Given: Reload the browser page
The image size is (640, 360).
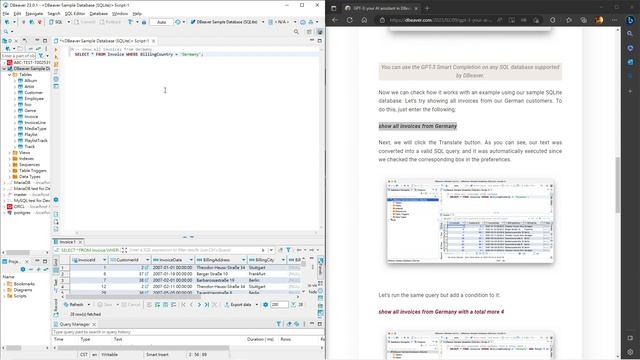Looking at the screenshot, I should (x=350, y=20).
